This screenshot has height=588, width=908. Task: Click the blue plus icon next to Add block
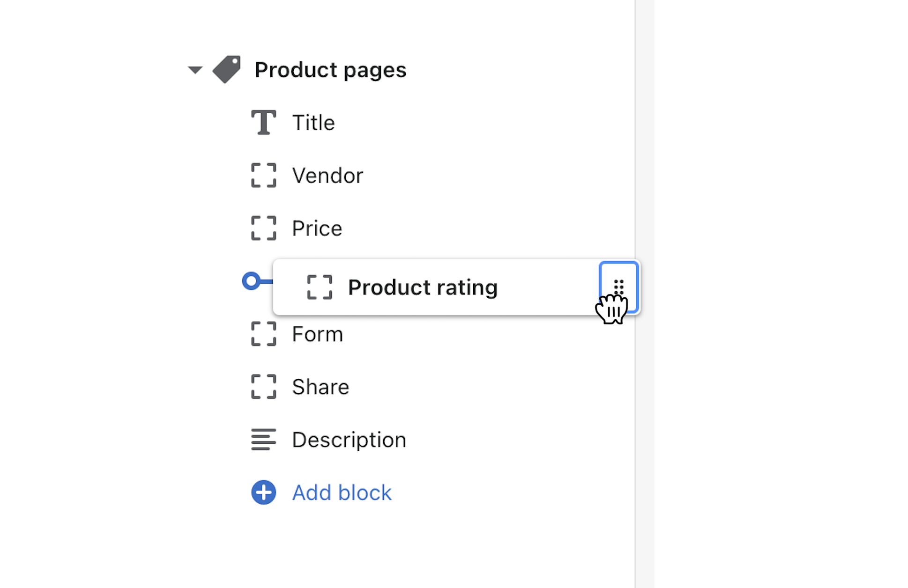point(264,492)
